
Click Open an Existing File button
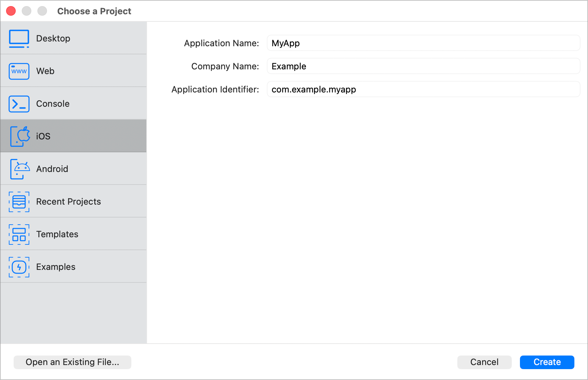(x=72, y=362)
